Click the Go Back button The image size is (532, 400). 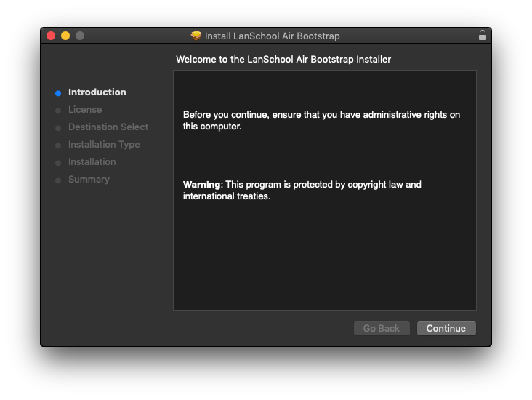(382, 328)
